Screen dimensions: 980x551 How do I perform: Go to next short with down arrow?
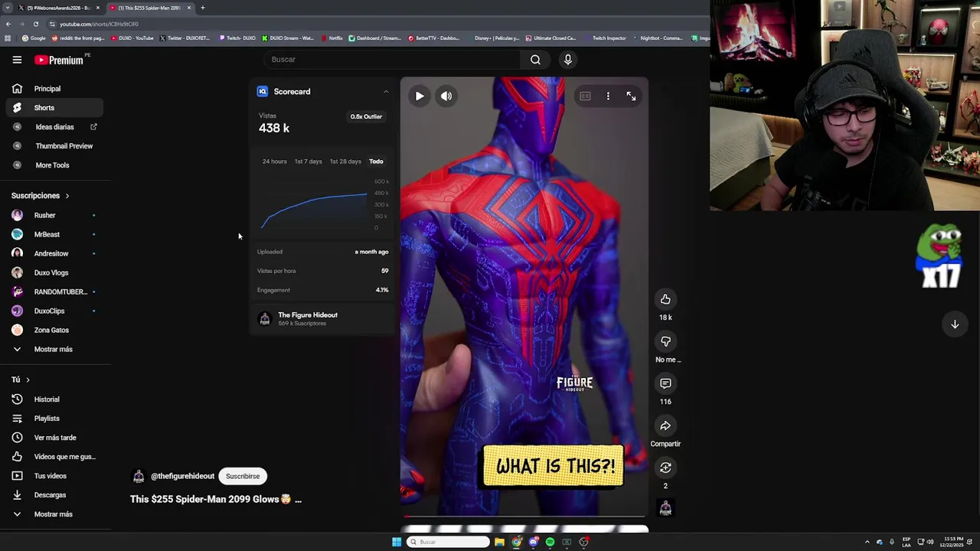955,324
